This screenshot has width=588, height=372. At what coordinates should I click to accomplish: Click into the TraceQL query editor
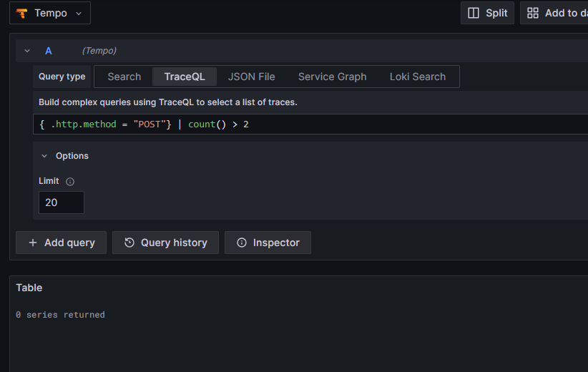tap(310, 124)
